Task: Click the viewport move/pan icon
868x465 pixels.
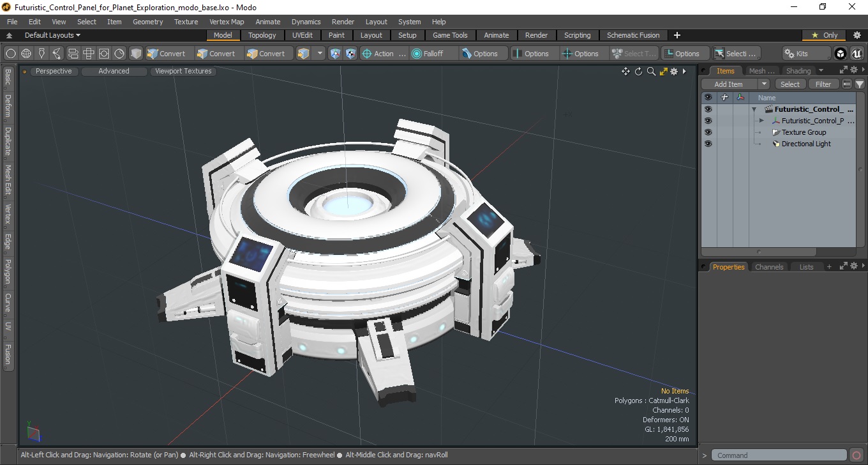Action: coord(625,72)
